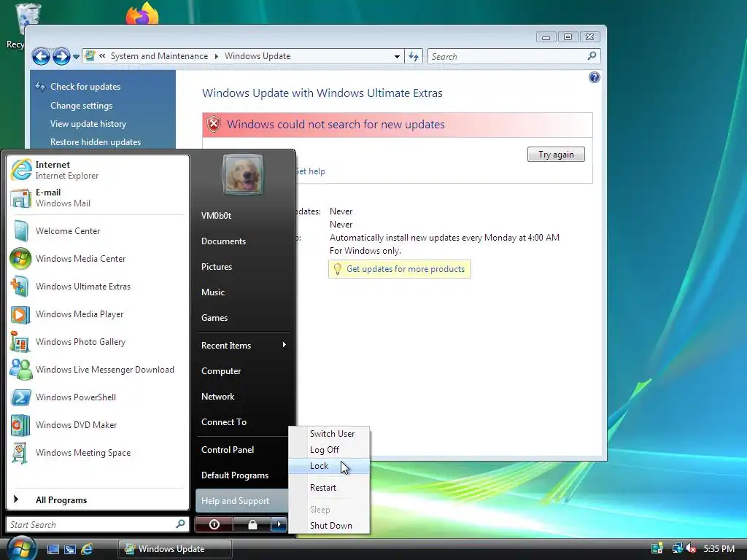
Task: Open Windows DVD Maker
Action: (x=98, y=425)
